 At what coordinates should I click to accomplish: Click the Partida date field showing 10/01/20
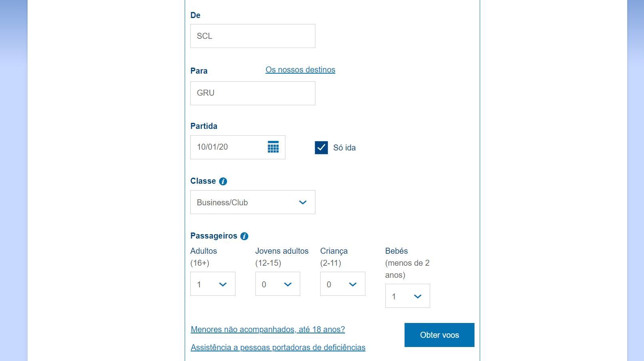(x=238, y=147)
